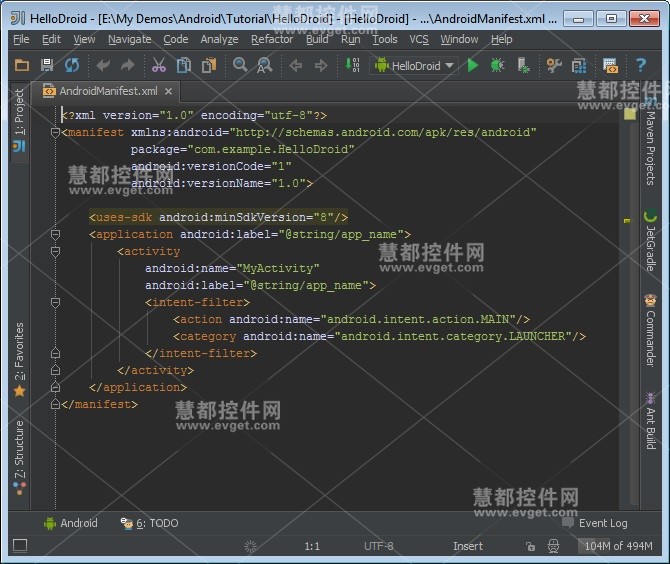Toggle the 7: Structure tool window
This screenshot has height=564, width=670.
(x=19, y=457)
